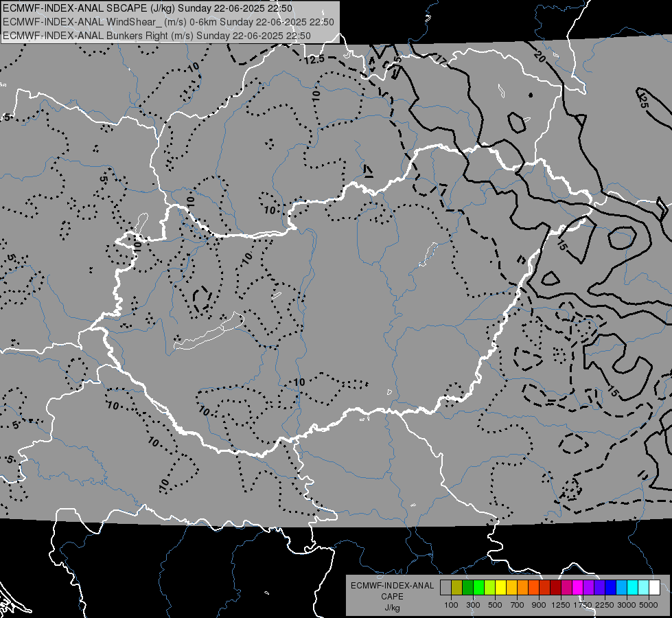
Task: Click the legend value 3000
Action: click(x=627, y=605)
